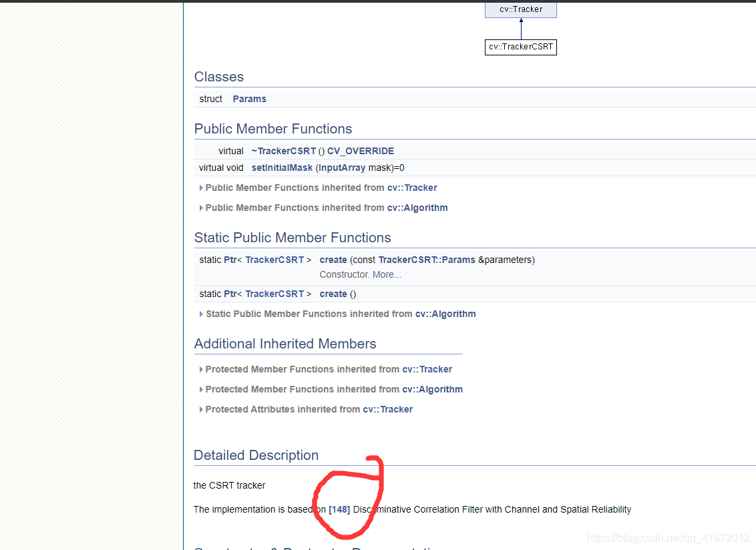Screen dimensions: 756x550
Task: Click CV_OVERRIDE link in destructor row
Action: pos(361,151)
